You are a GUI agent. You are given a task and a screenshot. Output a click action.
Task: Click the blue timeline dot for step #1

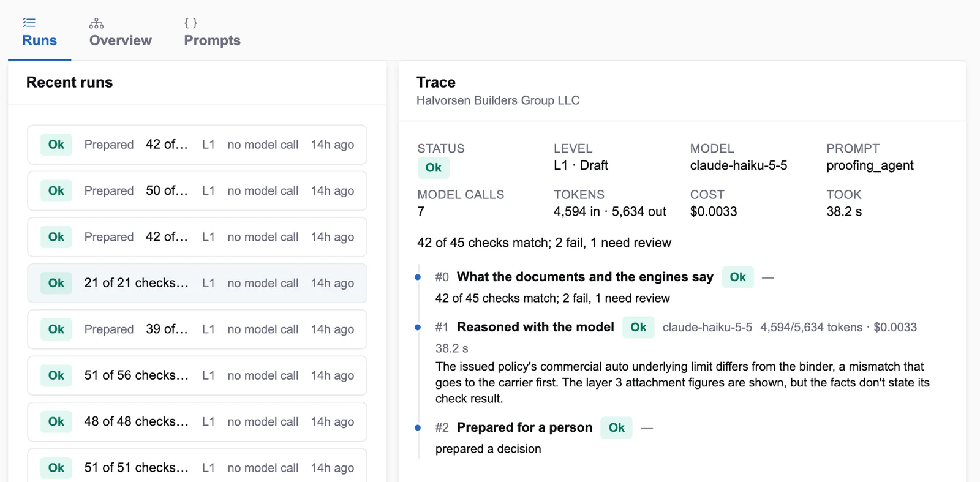418,327
